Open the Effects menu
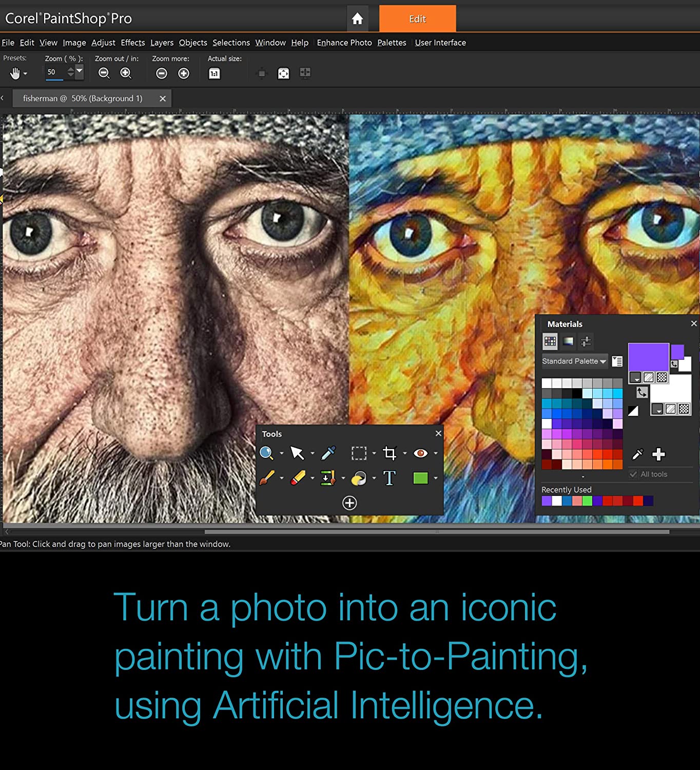Screen dimensions: 700x770 click(133, 43)
